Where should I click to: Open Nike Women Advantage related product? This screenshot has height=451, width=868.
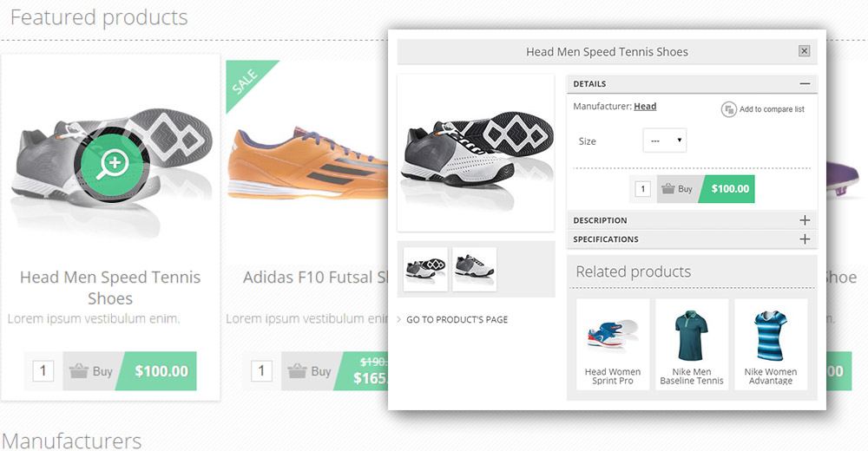pyautogui.click(x=771, y=343)
